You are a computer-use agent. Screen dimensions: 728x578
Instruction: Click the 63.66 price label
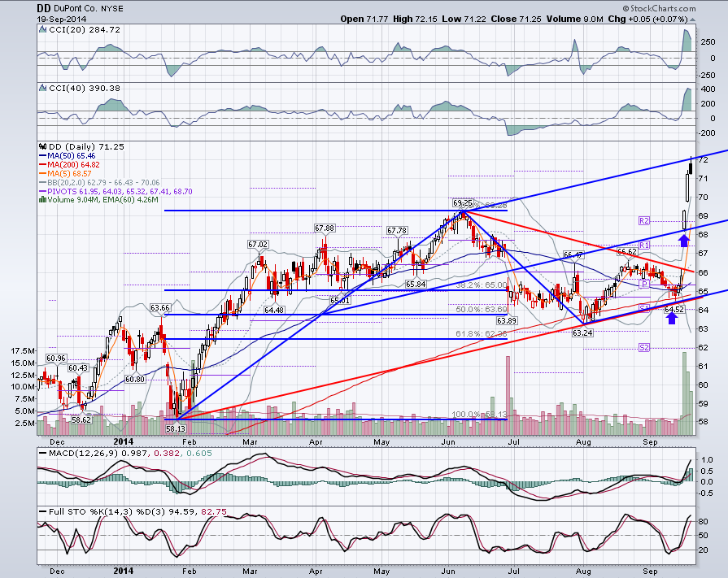[160, 307]
